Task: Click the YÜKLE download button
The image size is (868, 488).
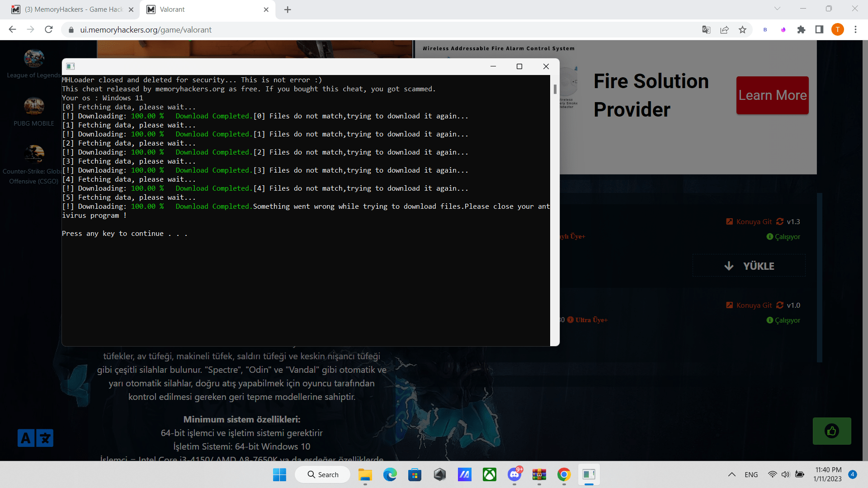Action: 749,266
